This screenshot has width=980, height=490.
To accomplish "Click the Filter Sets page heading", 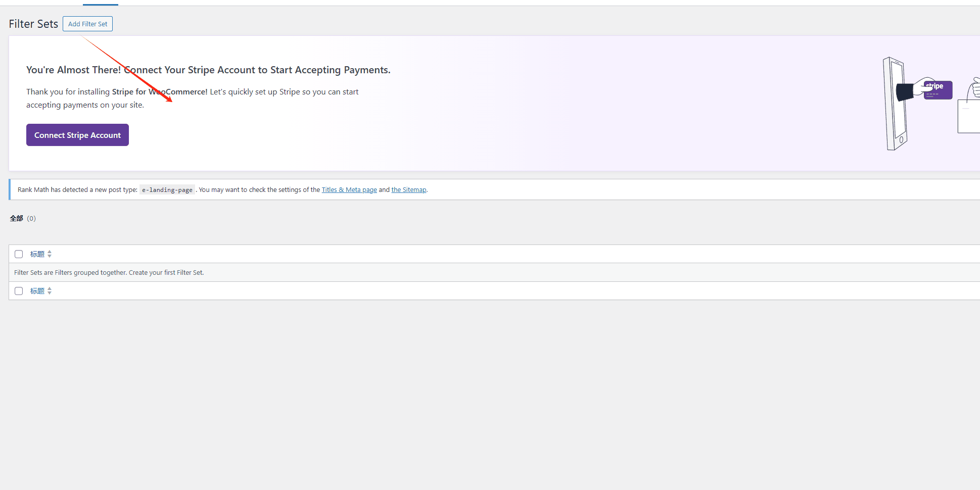I will tap(33, 24).
